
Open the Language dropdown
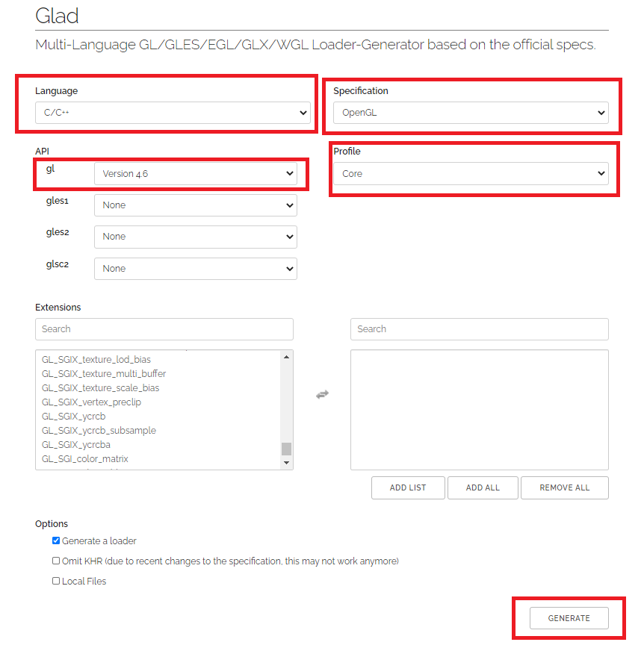tap(173, 112)
